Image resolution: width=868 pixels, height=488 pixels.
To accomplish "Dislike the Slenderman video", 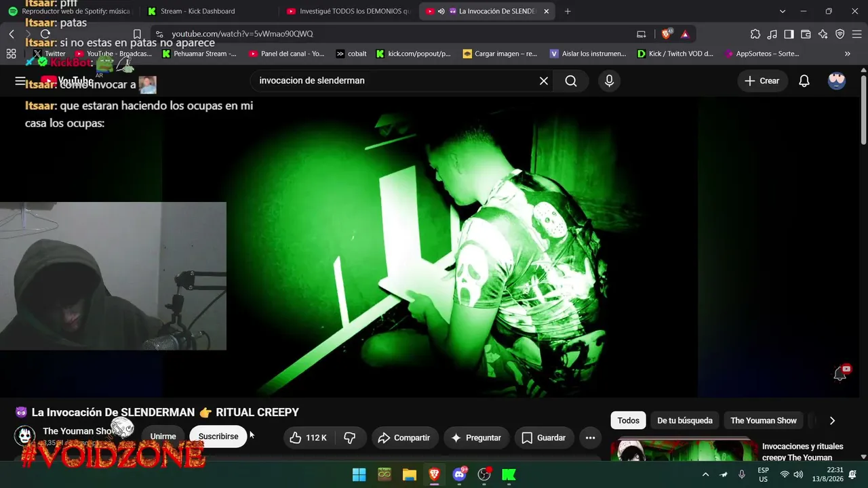I will [x=350, y=438].
